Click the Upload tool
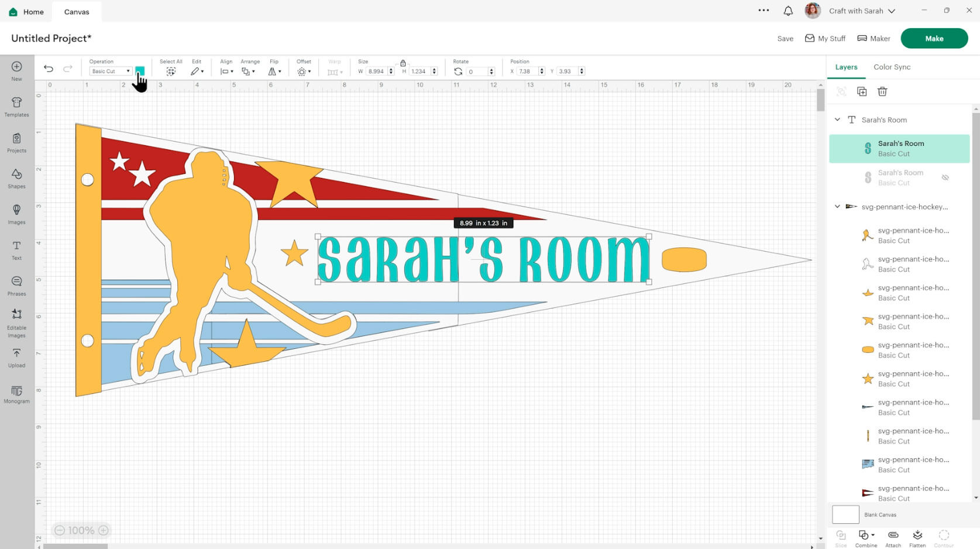The image size is (980, 549). [16, 358]
